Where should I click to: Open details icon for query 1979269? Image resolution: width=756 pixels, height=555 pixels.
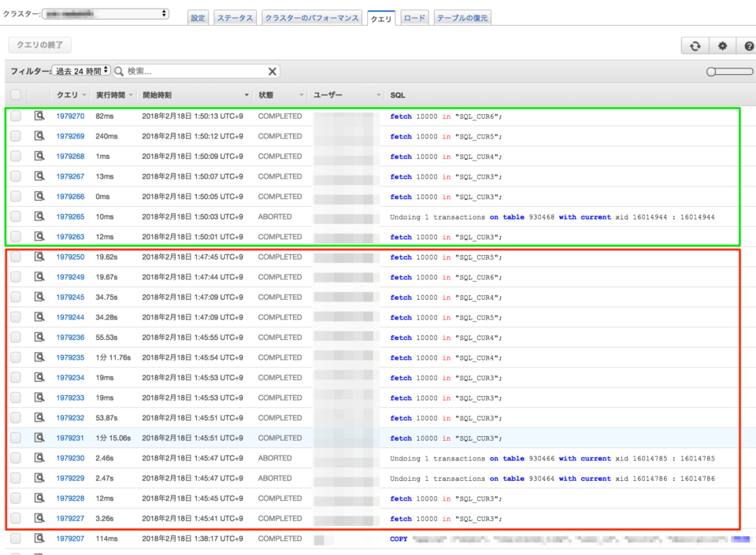(x=39, y=136)
